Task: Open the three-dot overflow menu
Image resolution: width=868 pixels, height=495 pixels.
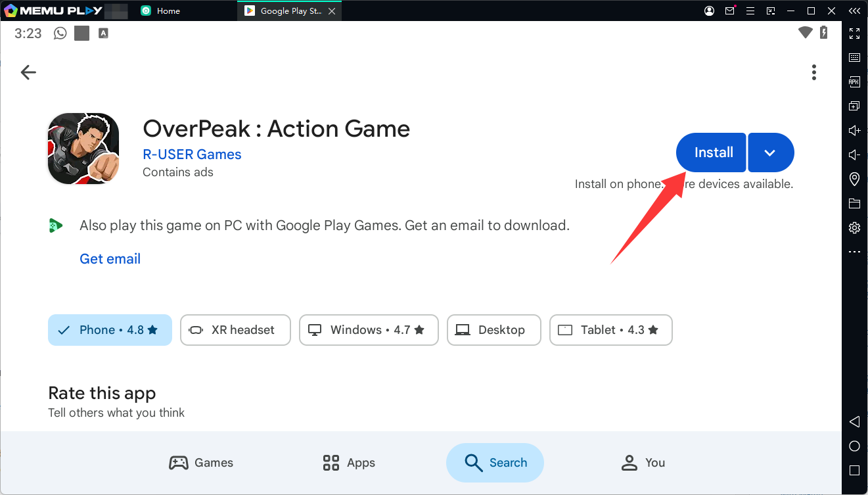Action: coord(814,72)
